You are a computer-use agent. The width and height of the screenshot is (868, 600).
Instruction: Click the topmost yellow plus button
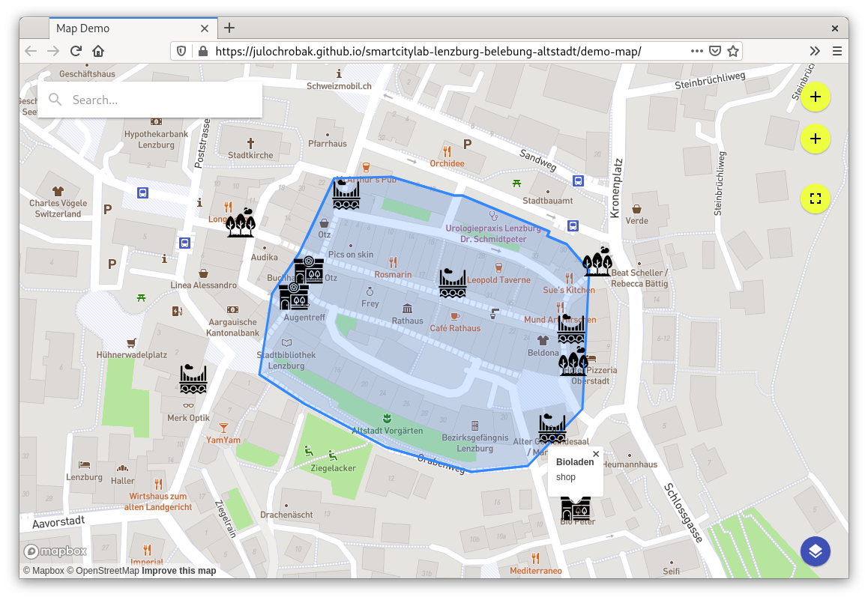click(x=816, y=97)
